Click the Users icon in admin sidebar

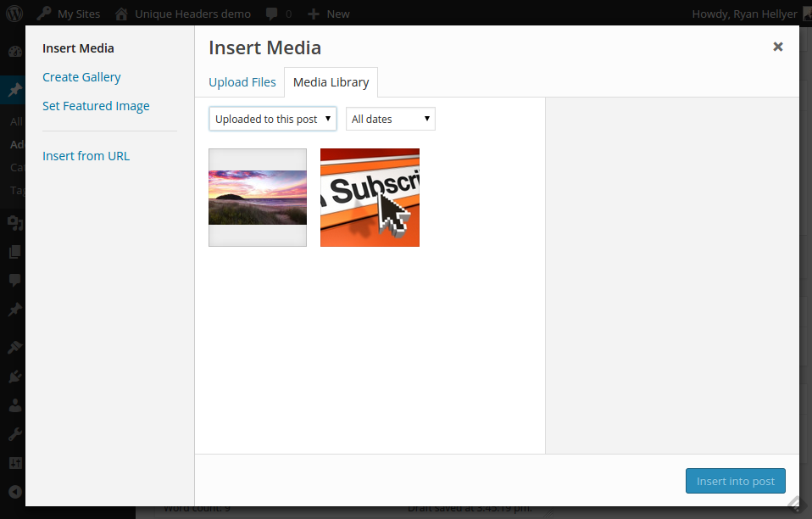coord(14,405)
